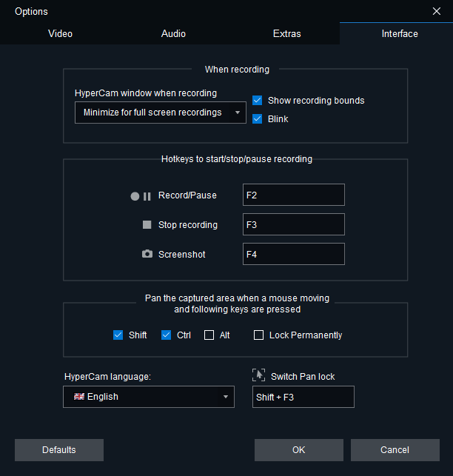Image resolution: width=453 pixels, height=476 pixels.
Task: Click the Record/Pause circle and bars icon
Action: pyautogui.click(x=141, y=196)
